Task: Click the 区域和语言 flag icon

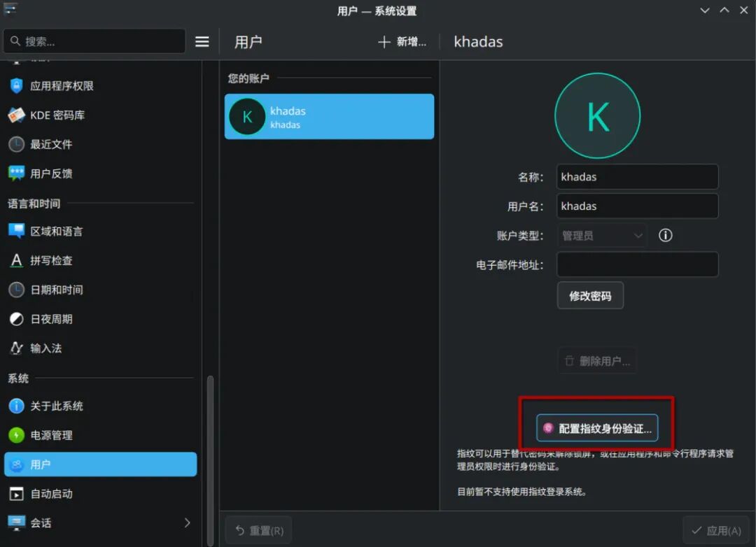Action: tap(16, 232)
